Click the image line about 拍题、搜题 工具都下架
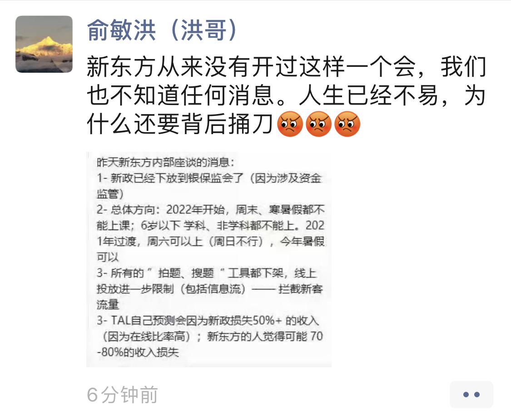Screen dimensions: 511x420 point(206,273)
